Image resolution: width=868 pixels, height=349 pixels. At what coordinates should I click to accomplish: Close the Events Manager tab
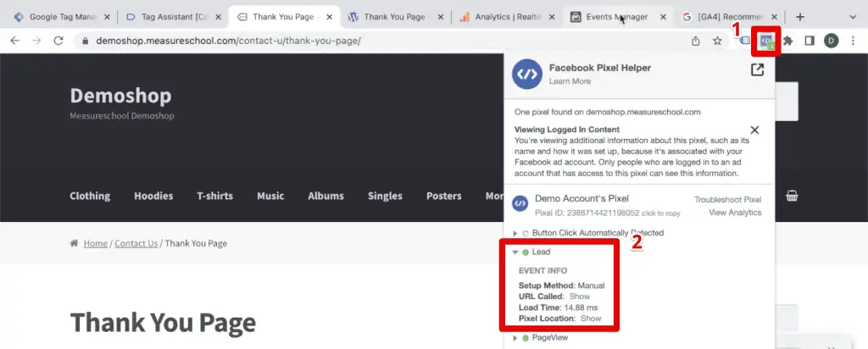(x=663, y=17)
